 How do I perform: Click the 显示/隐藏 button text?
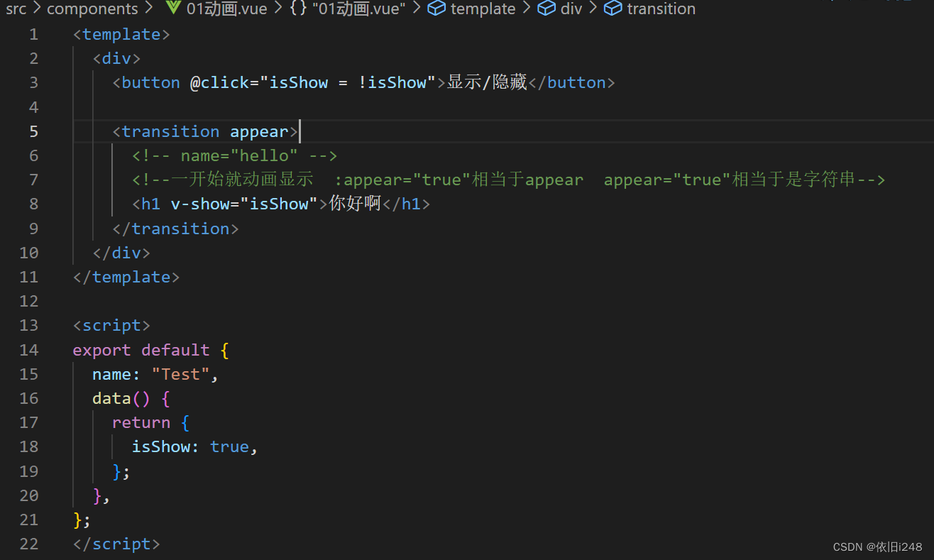tap(487, 82)
